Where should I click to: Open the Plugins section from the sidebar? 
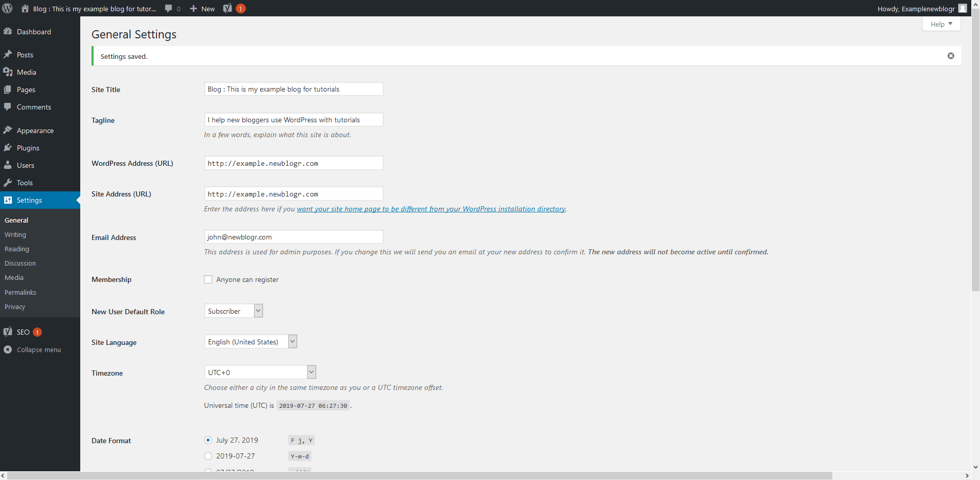(x=28, y=148)
